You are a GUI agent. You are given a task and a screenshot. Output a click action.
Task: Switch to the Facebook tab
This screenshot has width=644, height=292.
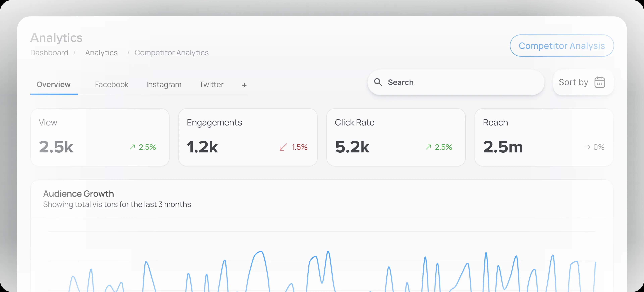112,85
